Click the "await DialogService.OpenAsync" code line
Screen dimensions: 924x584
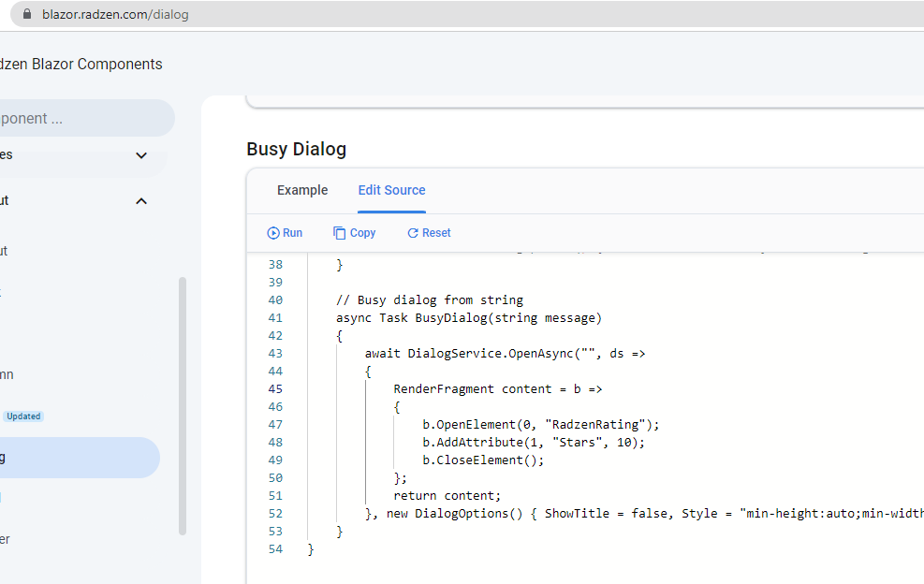coord(505,354)
